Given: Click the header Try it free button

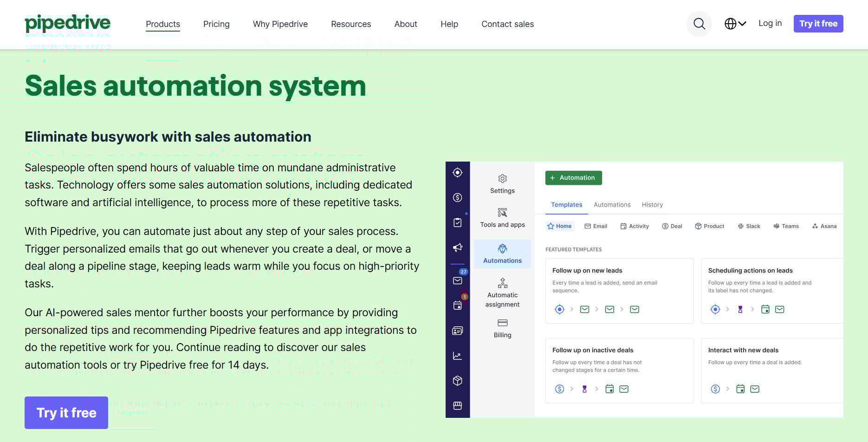Looking at the screenshot, I should 818,24.
